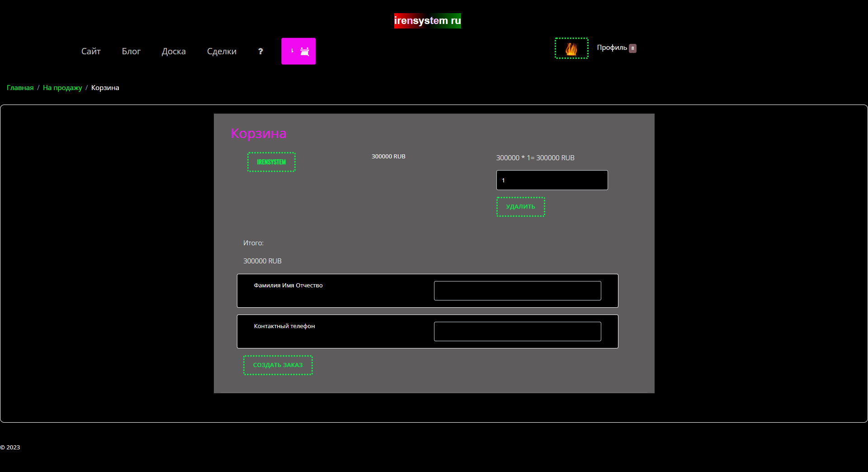Navigate to Сделки in the navbar
The height and width of the screenshot is (472, 868).
pos(222,52)
